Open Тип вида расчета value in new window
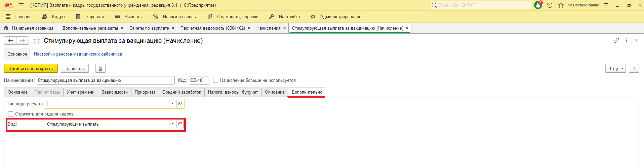The width and height of the screenshot is (644, 167). pos(180,104)
